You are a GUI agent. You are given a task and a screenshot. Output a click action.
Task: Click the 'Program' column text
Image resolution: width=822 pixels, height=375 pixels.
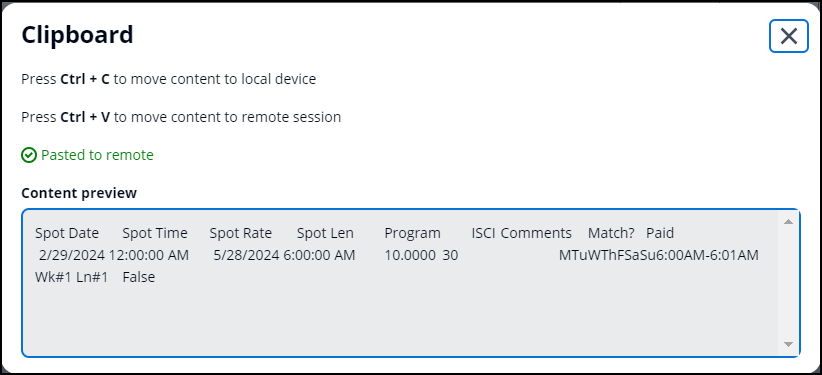click(x=413, y=233)
